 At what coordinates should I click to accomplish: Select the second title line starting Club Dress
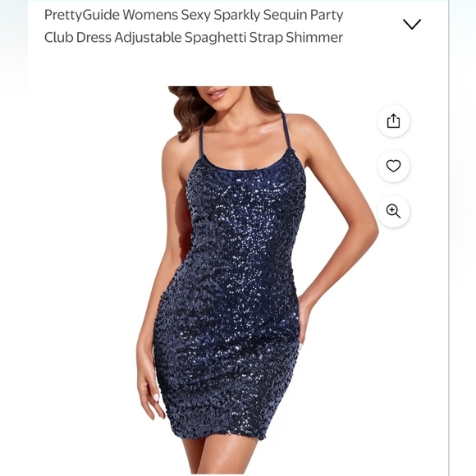[194, 38]
